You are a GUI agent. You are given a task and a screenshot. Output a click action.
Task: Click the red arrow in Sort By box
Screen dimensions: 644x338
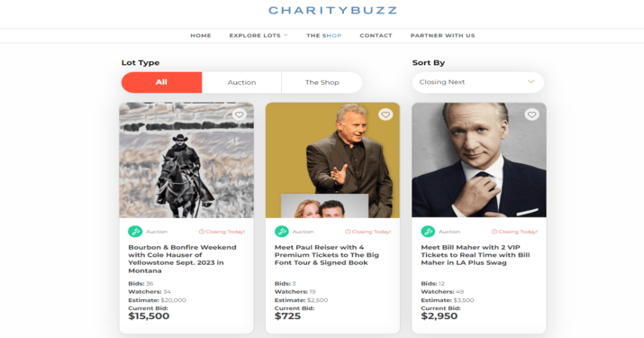pos(531,82)
